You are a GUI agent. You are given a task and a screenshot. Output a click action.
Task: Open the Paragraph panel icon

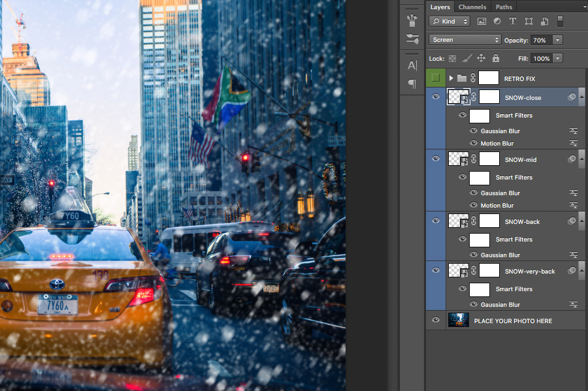(x=412, y=84)
